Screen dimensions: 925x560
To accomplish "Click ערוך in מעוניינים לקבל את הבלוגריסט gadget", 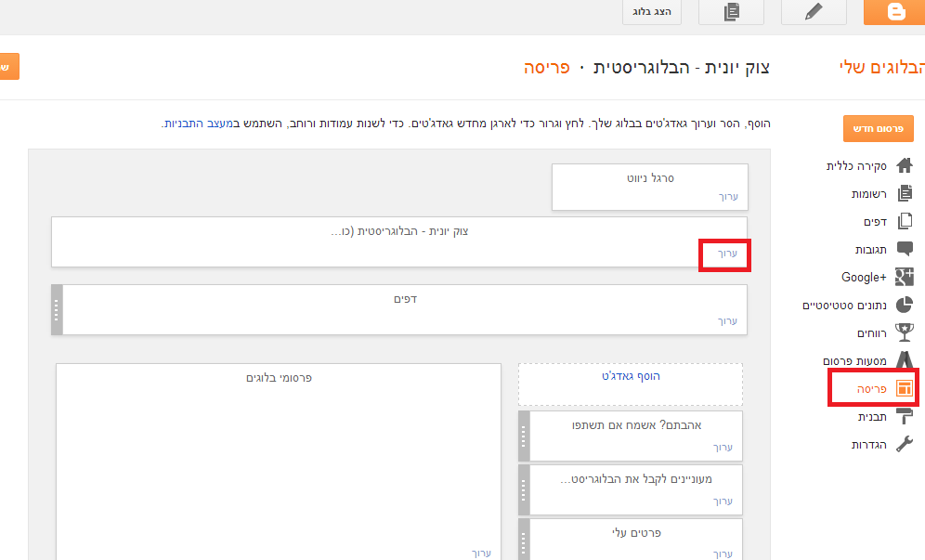I will [723, 501].
